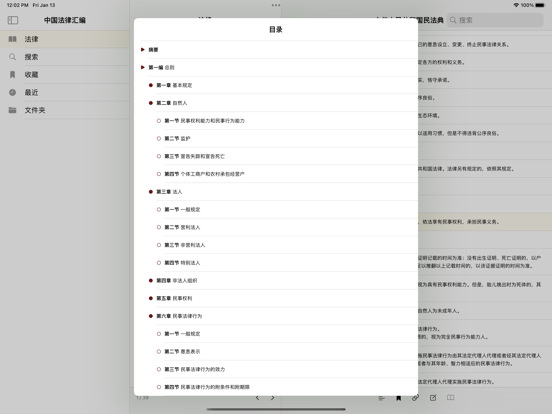Click the line ending 不得违背公序良俗 behind dialog
Screen dimensions: 552x414
458,133
